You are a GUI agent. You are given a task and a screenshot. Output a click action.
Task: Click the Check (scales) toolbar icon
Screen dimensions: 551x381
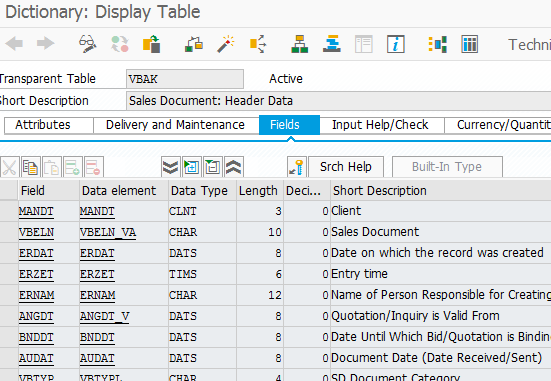(x=194, y=44)
